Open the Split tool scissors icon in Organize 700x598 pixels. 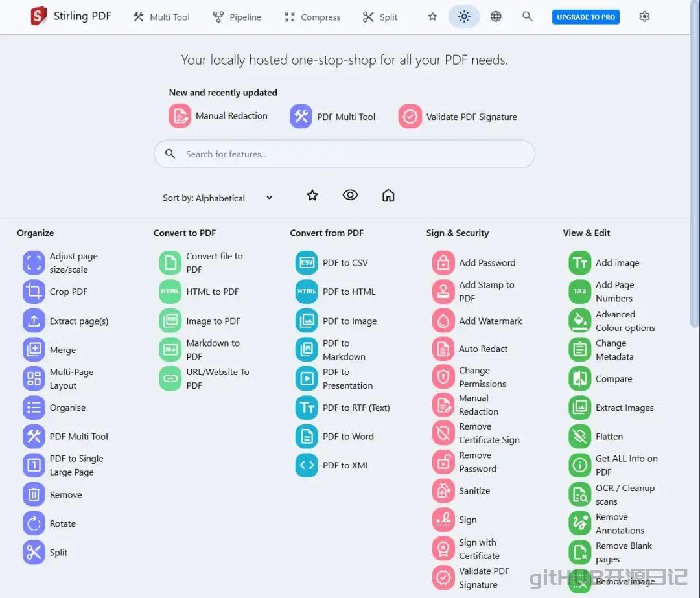34,552
